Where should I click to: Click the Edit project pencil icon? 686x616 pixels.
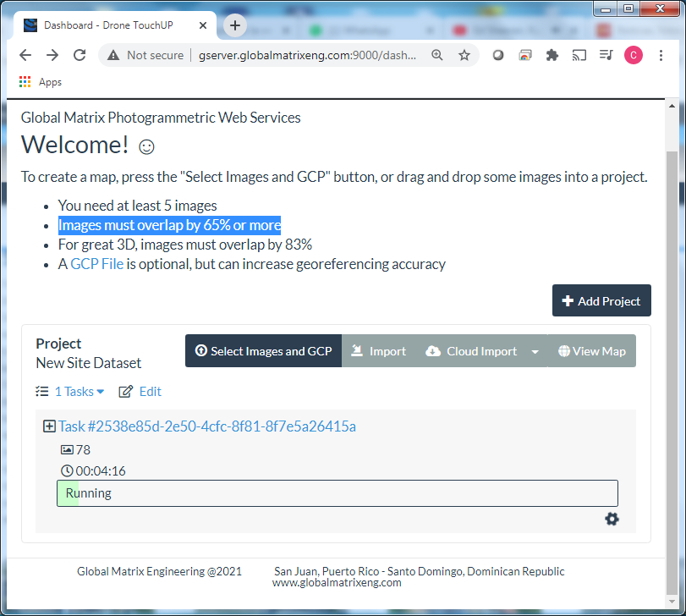[126, 392]
